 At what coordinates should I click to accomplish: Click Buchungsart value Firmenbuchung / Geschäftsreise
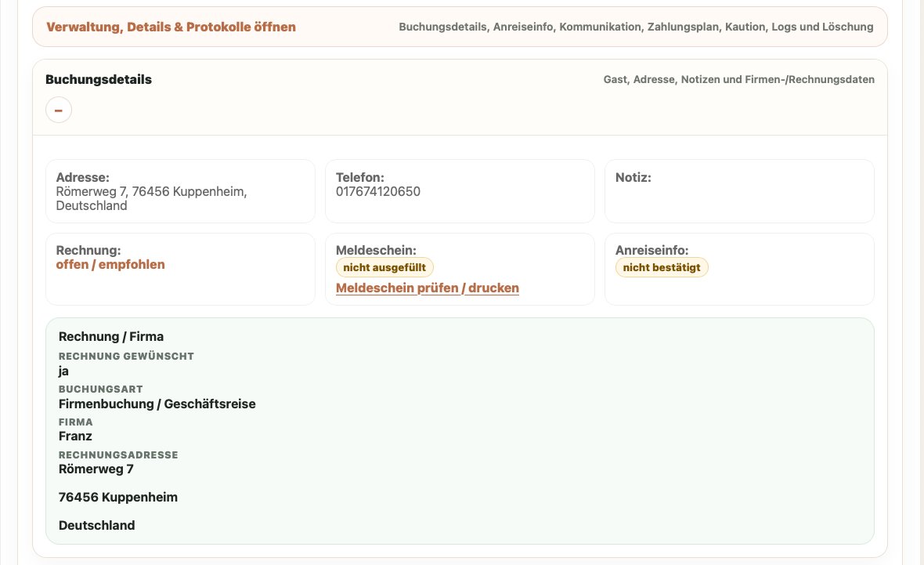point(157,404)
